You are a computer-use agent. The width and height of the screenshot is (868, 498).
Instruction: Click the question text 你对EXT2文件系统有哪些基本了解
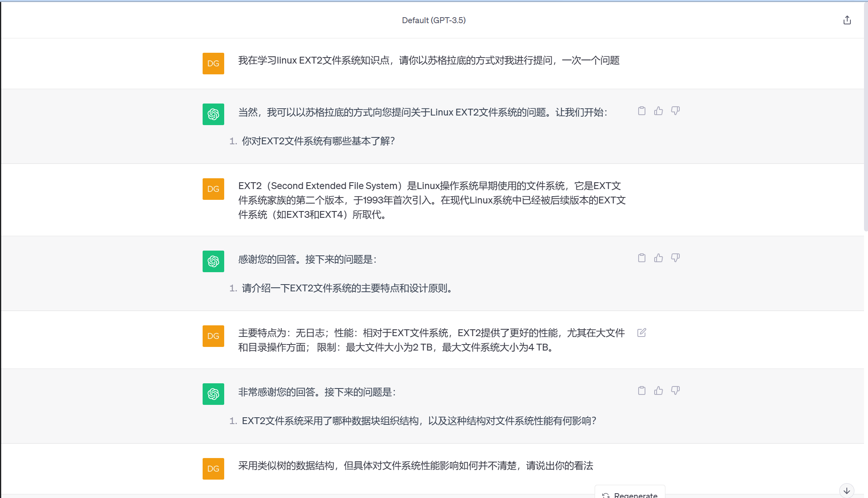tap(318, 141)
